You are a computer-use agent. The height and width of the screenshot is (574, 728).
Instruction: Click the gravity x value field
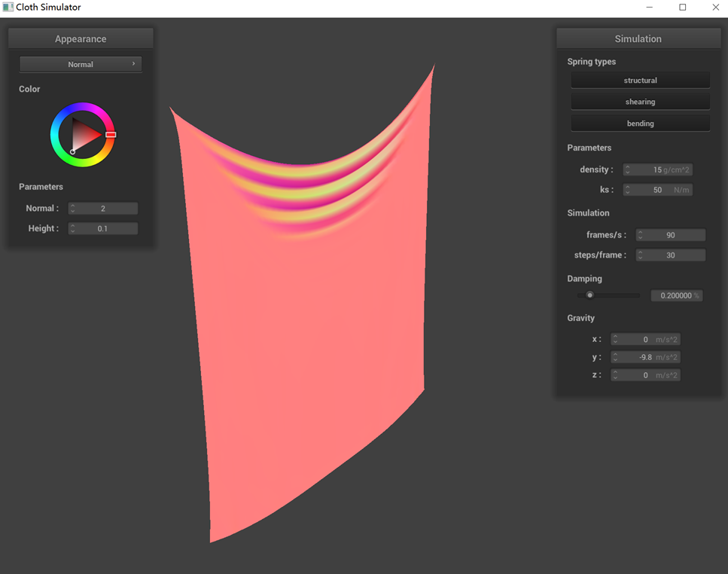[x=645, y=340]
